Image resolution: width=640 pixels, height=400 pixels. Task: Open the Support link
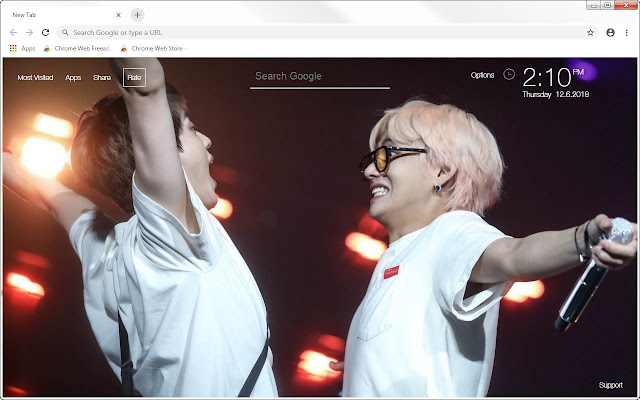coord(611,385)
